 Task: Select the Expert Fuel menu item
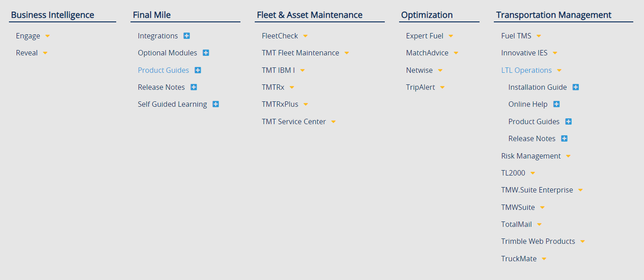(425, 36)
